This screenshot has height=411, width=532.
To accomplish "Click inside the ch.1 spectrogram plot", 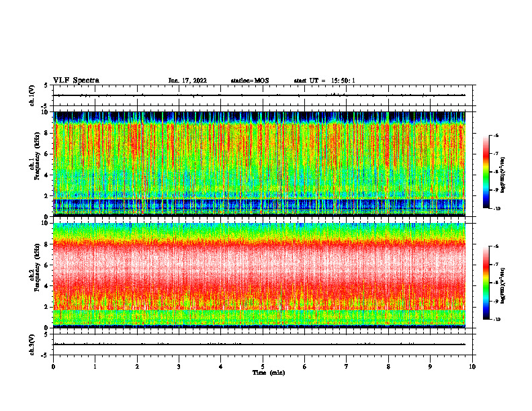I will tap(259, 164).
